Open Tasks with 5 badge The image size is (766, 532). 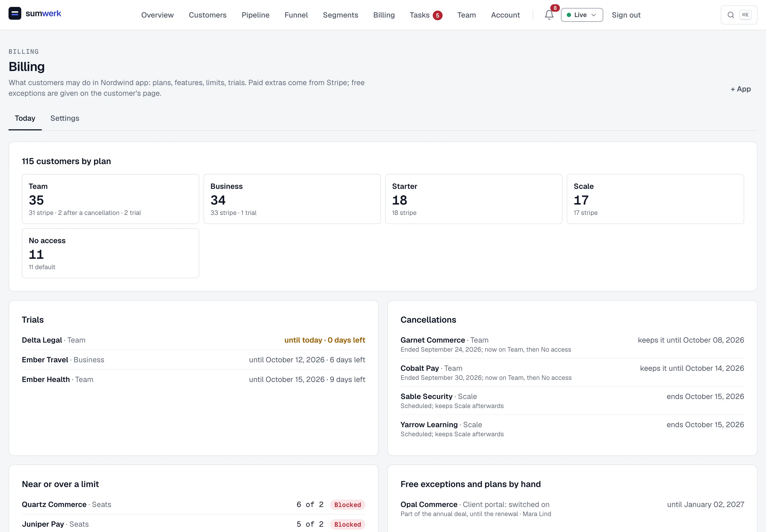[426, 15]
